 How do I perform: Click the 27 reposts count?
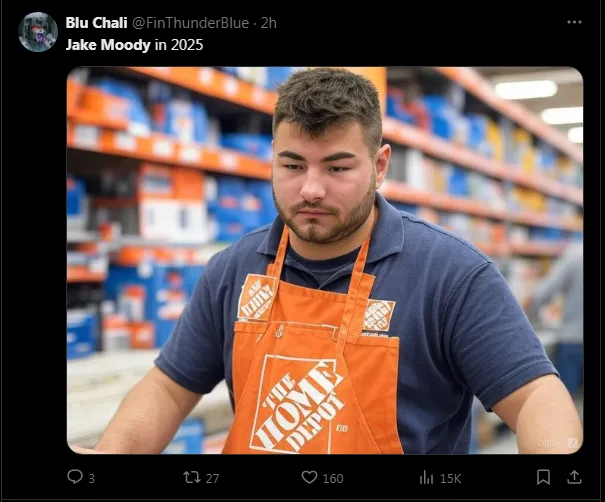(x=212, y=479)
